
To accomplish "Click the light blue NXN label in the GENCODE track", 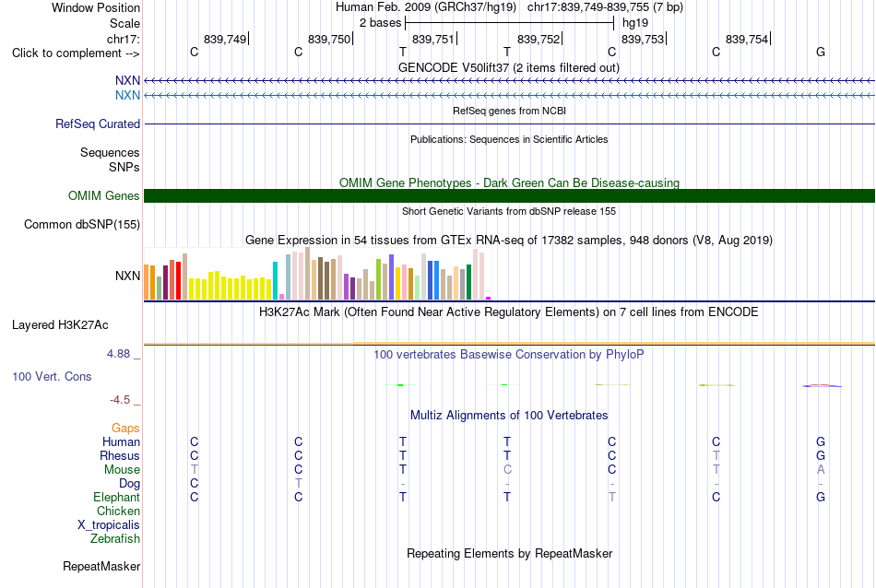I will (127, 96).
